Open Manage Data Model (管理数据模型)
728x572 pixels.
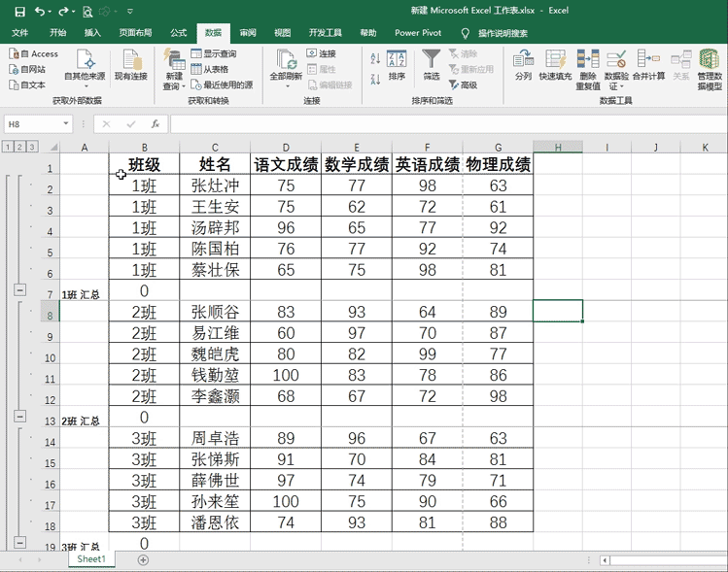710,70
